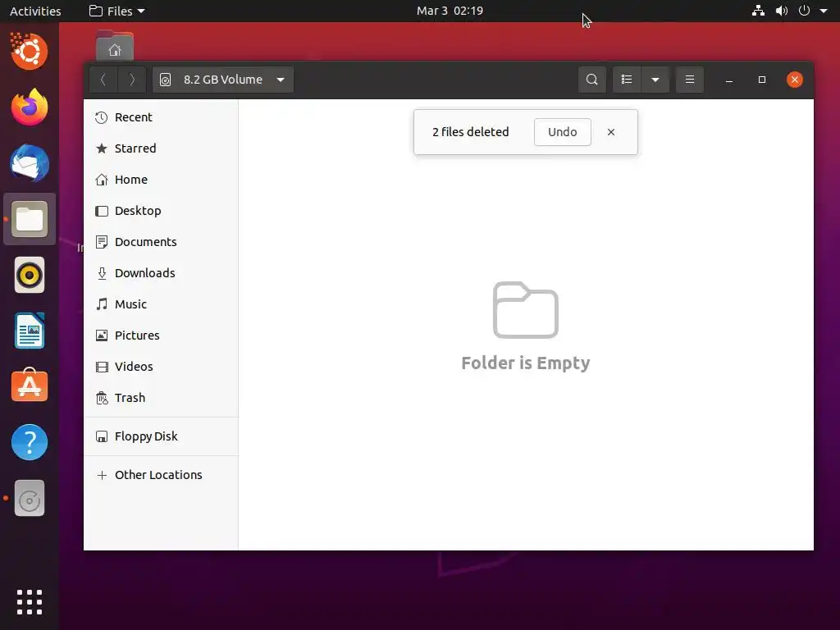Open Ubuntu Software from the dock
The width and height of the screenshot is (840, 630).
[x=30, y=386]
